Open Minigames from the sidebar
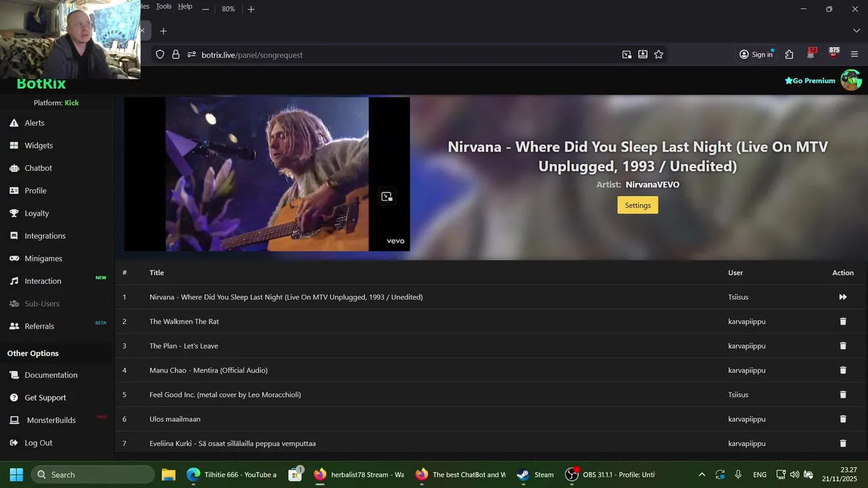Screen dimensions: 868x488 [x=43, y=258]
